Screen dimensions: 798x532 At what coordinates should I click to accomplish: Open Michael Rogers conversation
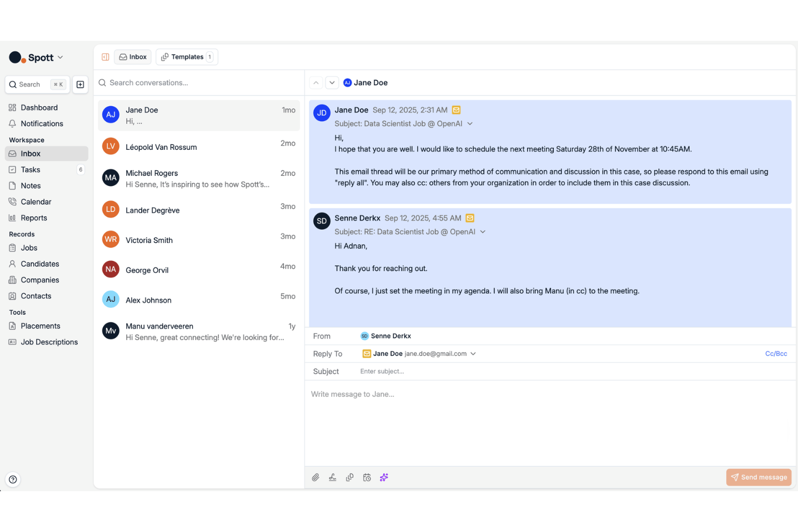click(x=199, y=178)
